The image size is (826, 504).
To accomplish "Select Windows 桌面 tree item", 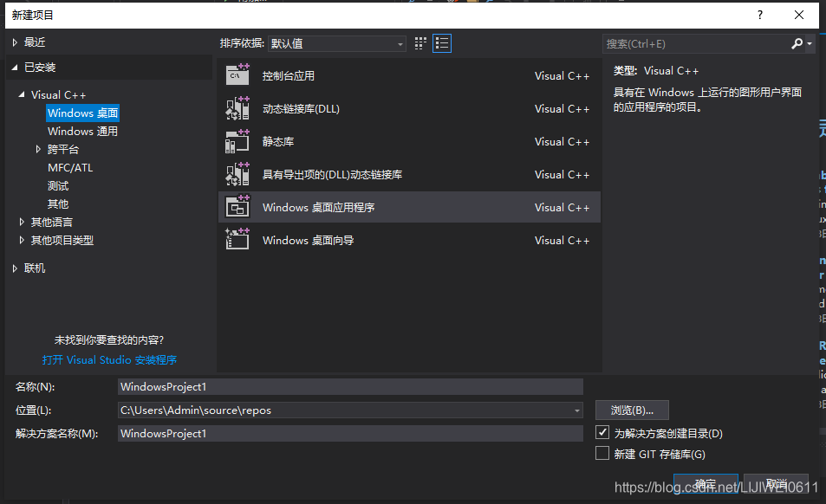I will tap(82, 113).
